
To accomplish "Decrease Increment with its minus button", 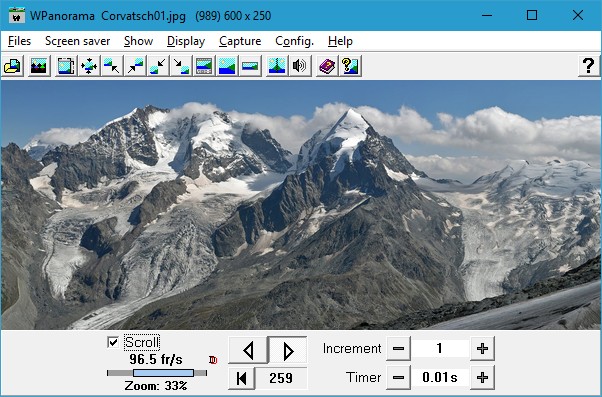I will (x=398, y=349).
